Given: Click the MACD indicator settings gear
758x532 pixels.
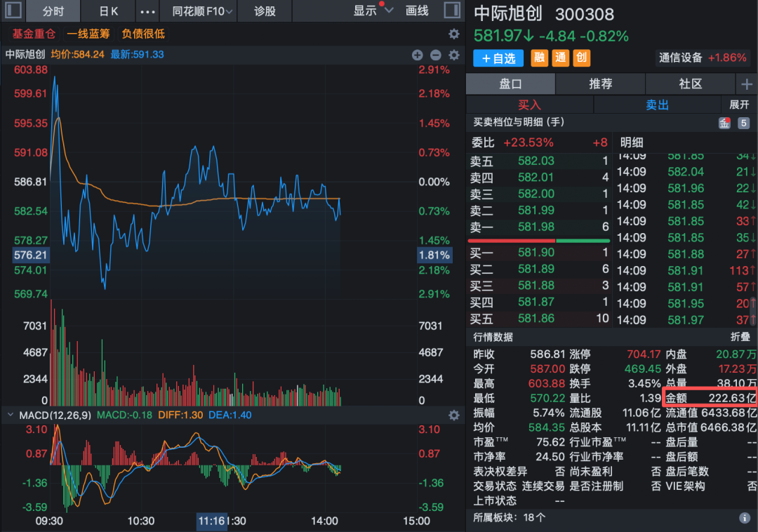Looking at the screenshot, I should (453, 415).
